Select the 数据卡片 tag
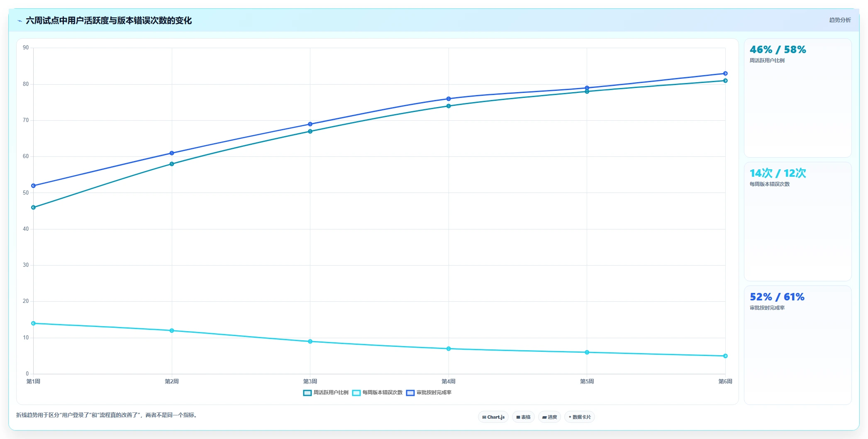Image resolution: width=868 pixels, height=439 pixels. pyautogui.click(x=580, y=417)
